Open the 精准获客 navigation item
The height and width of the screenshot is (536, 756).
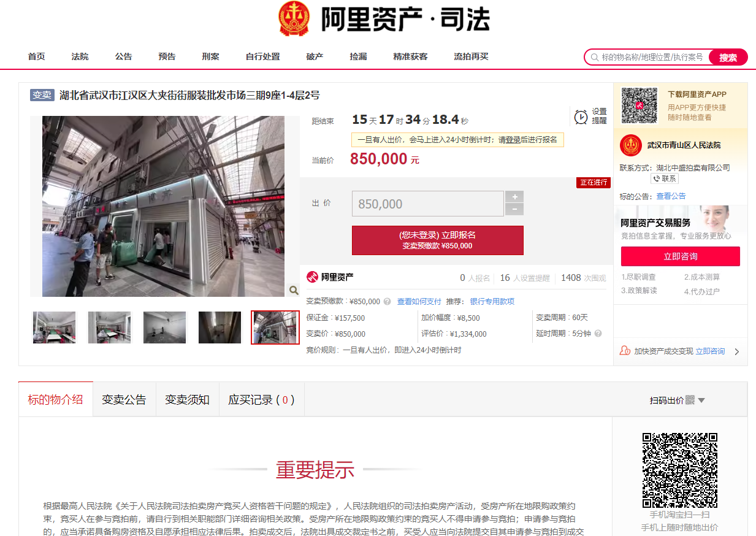click(410, 56)
